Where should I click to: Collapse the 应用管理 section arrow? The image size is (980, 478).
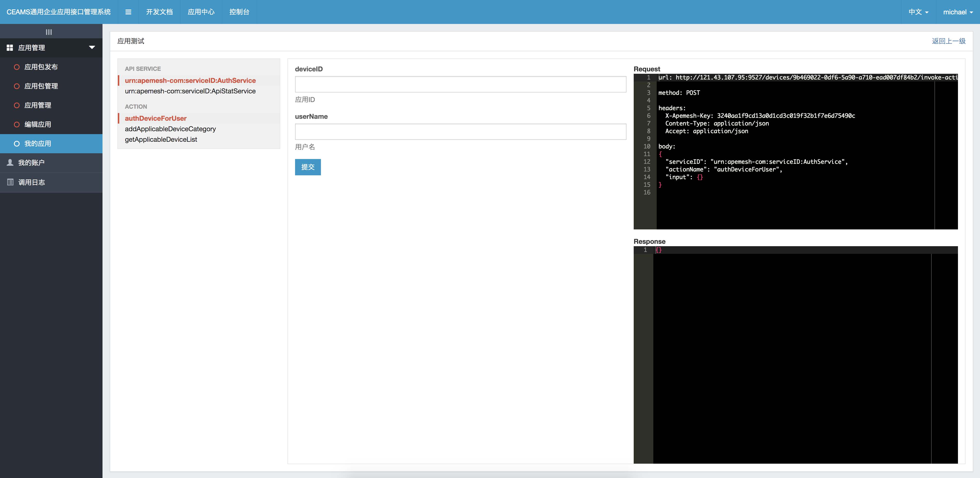point(92,47)
